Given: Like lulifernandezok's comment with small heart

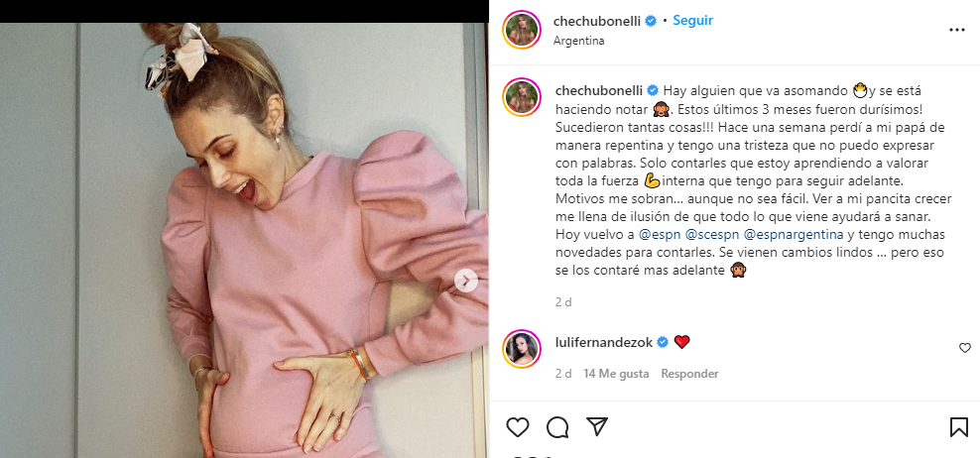Looking at the screenshot, I should coord(964,348).
